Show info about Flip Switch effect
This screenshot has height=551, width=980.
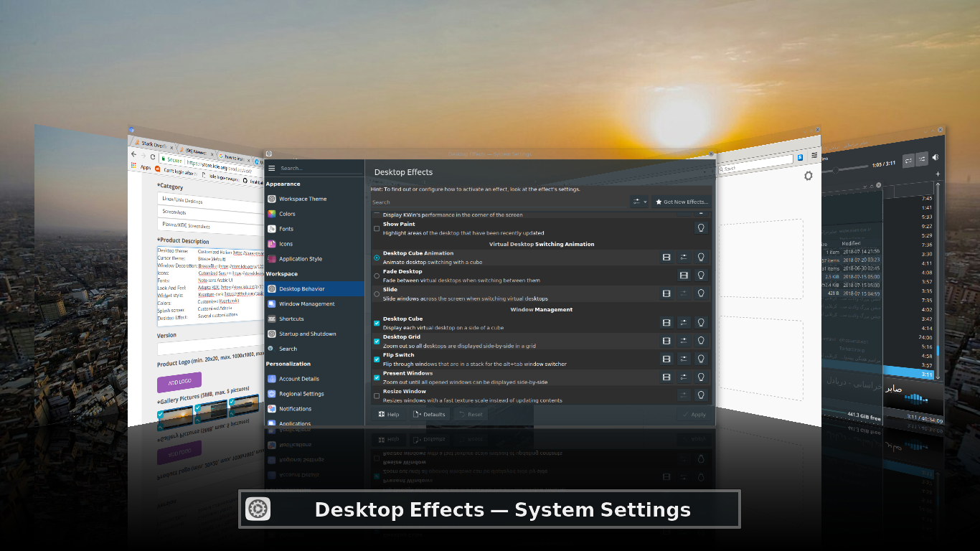click(701, 359)
